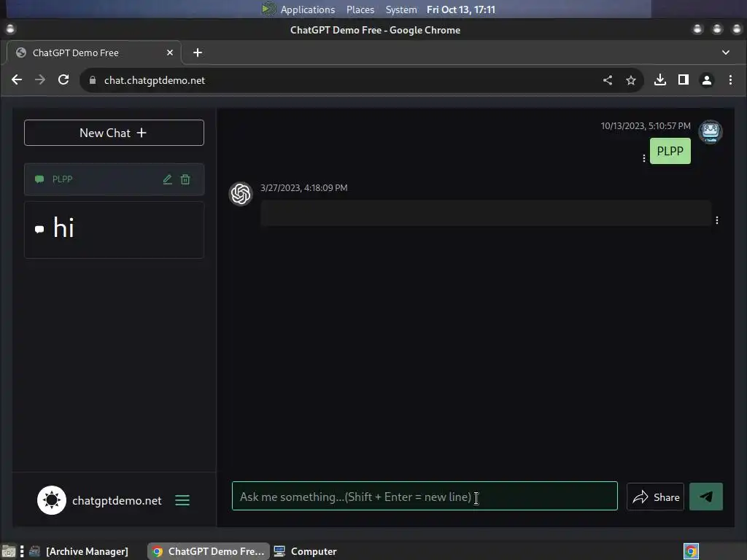
Task: Open Chrome three-dot menu
Action: pos(730,80)
